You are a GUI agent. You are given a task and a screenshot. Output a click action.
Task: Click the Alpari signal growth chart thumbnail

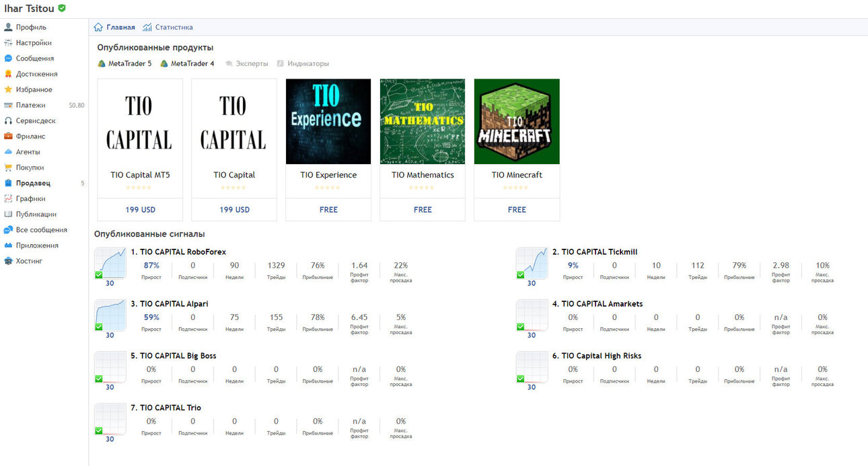(x=110, y=315)
